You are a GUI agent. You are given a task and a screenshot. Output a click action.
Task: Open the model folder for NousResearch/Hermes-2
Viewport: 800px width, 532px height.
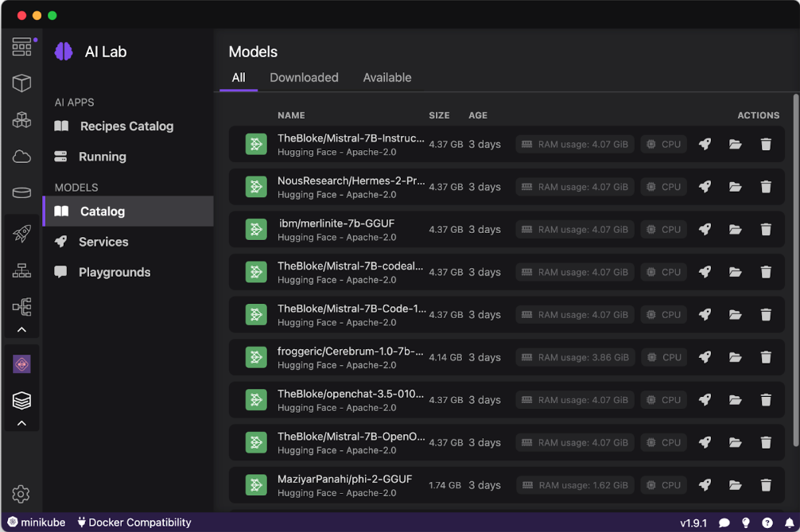[x=735, y=187]
